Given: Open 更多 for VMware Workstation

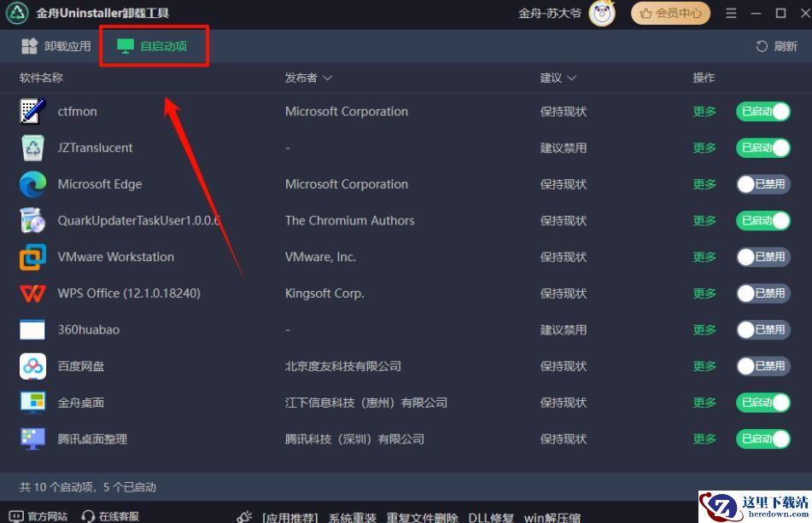Looking at the screenshot, I should point(704,257).
